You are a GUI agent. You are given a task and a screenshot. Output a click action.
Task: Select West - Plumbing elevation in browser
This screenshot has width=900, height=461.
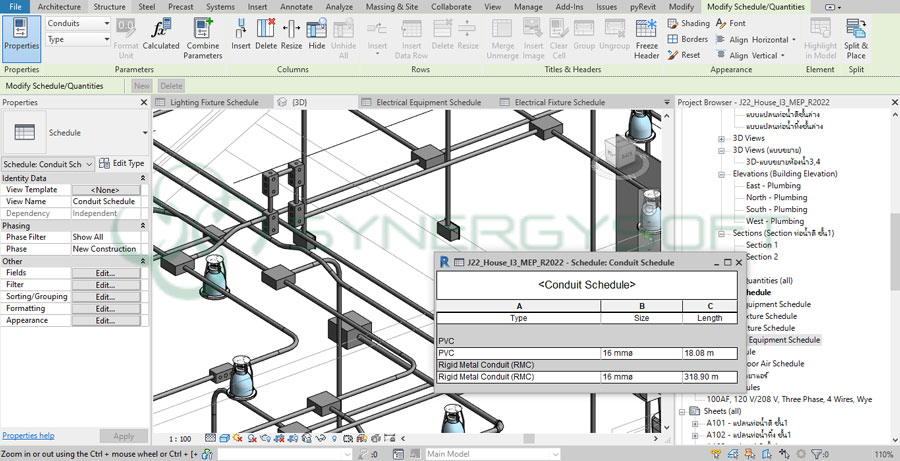(x=774, y=221)
